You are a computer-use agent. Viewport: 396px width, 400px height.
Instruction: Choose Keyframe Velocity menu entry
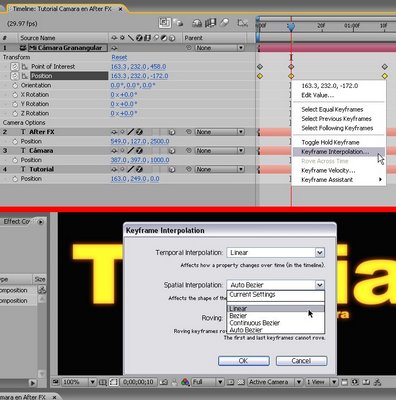[x=338, y=170]
